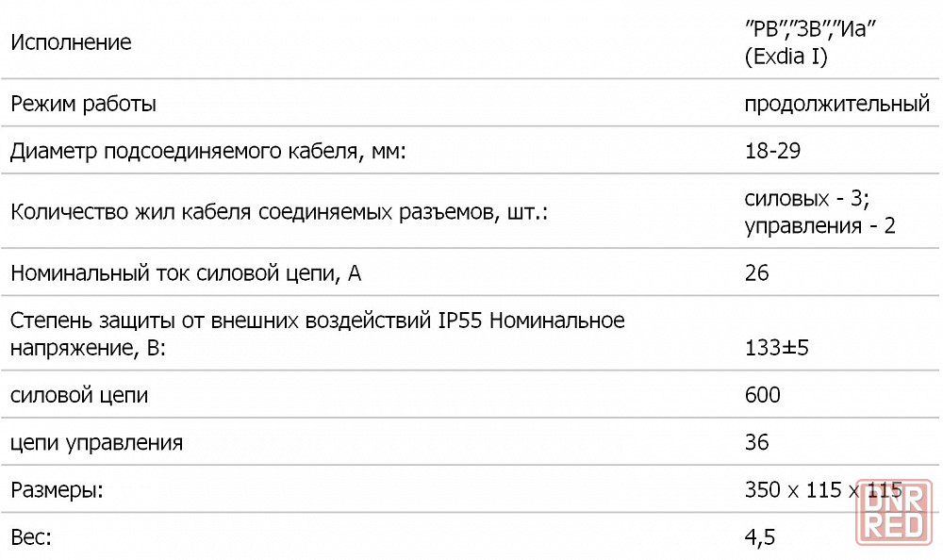
Task: Click the 'силовых - 3' value
Action: (x=807, y=199)
